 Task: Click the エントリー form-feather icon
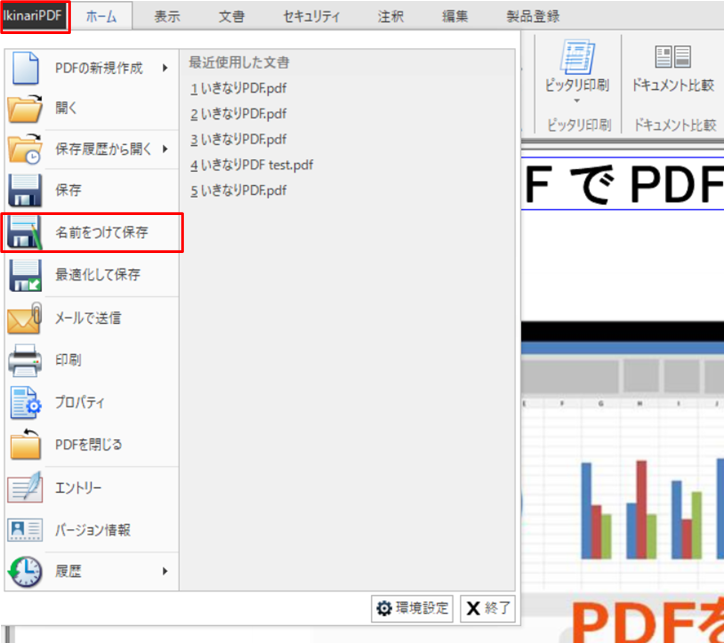(x=25, y=487)
